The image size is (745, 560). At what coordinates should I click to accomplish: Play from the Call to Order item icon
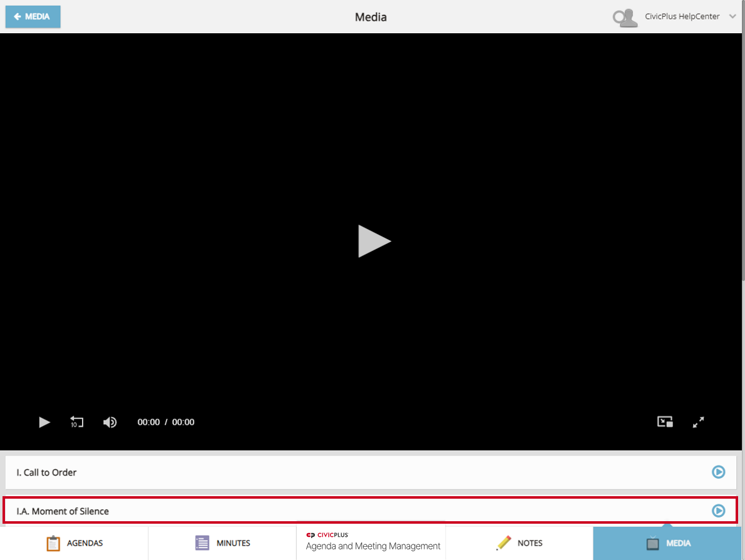(719, 472)
